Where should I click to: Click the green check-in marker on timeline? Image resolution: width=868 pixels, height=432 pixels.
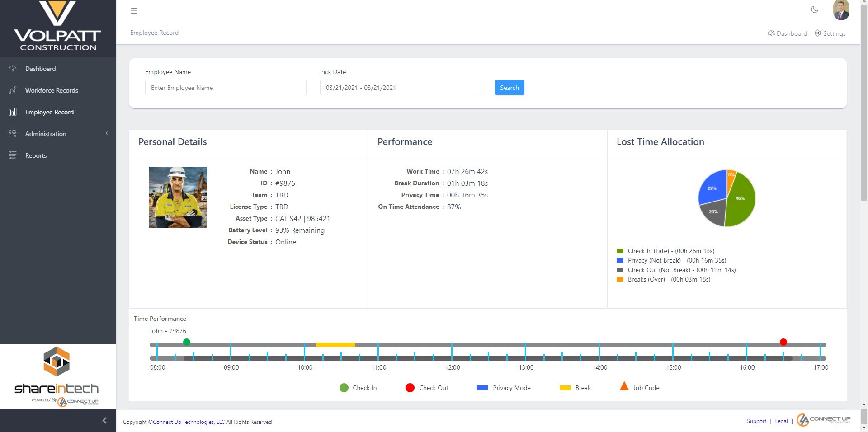click(187, 342)
